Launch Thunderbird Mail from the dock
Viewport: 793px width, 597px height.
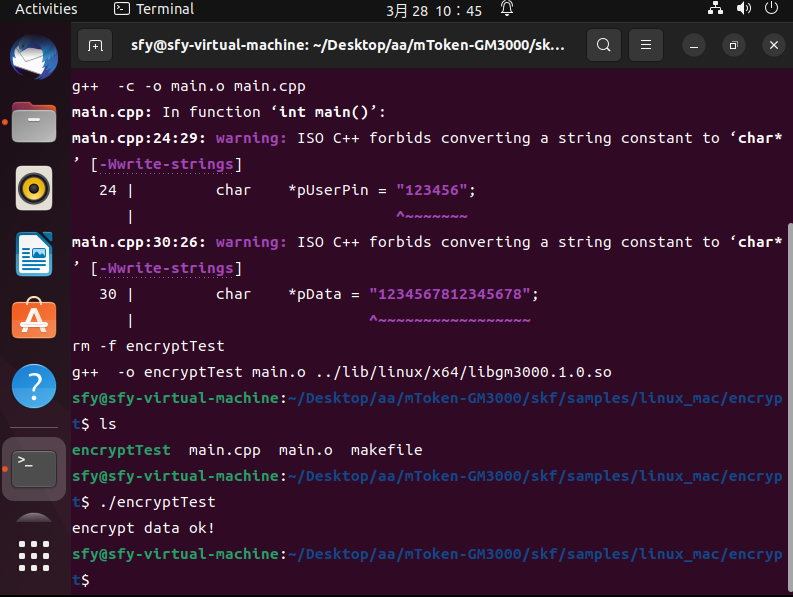33,56
